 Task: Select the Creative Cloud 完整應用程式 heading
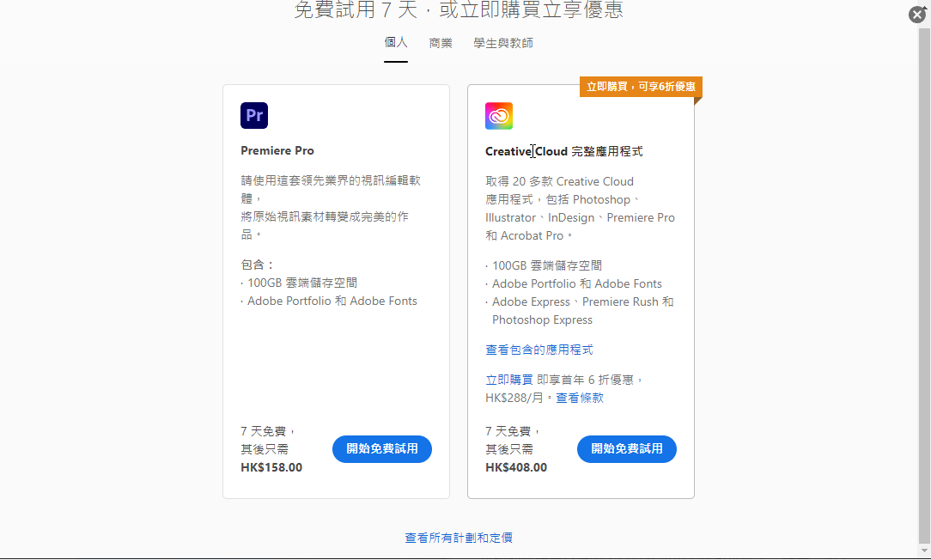point(563,151)
